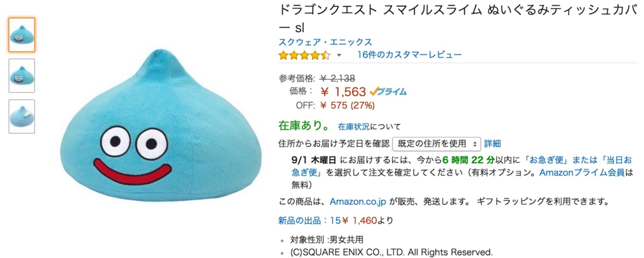Click the Amazonプライム会員 link
This screenshot has height=258, width=644.
click(x=582, y=172)
